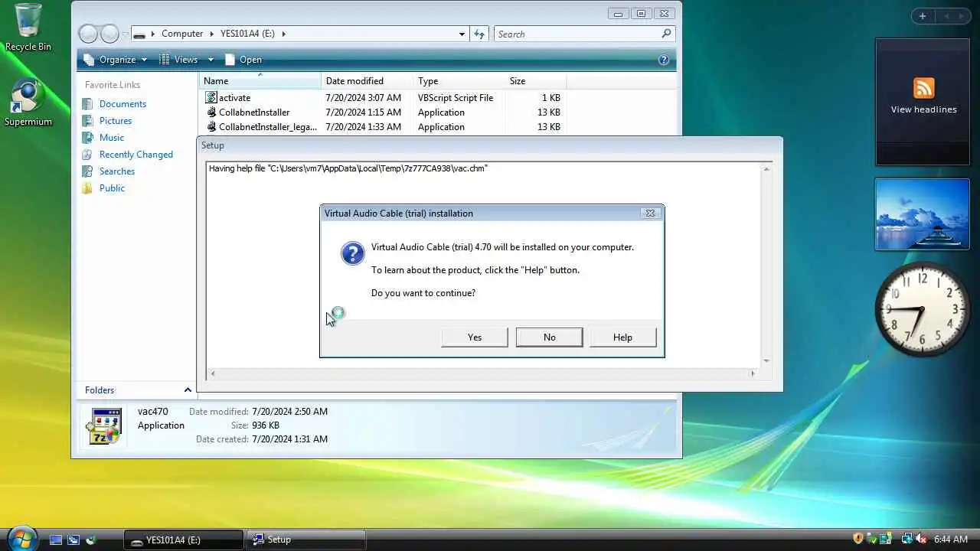Open Explorer help icon

point(664,60)
